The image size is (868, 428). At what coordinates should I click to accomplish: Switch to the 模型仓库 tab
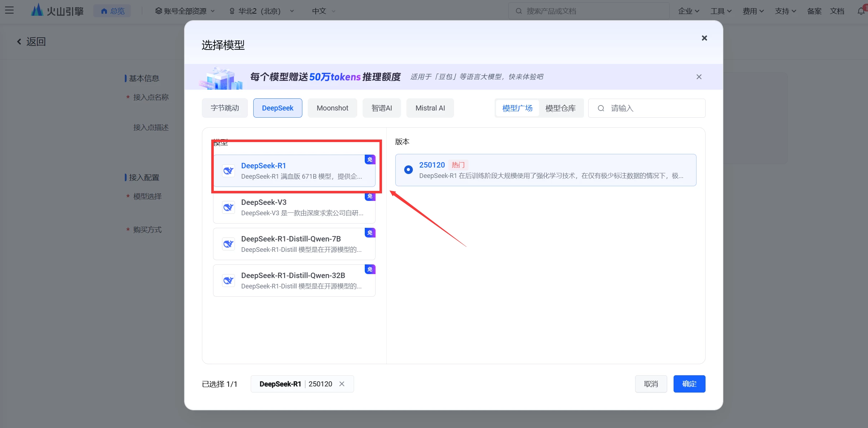point(560,108)
